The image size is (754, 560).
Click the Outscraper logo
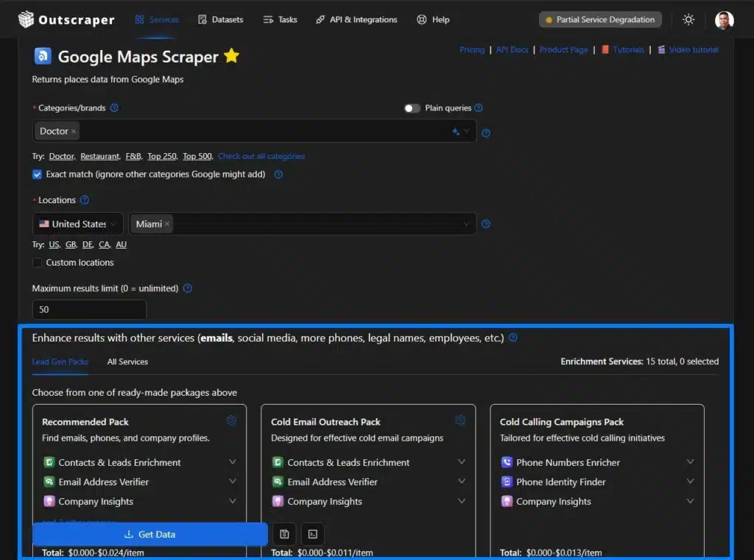pos(66,20)
